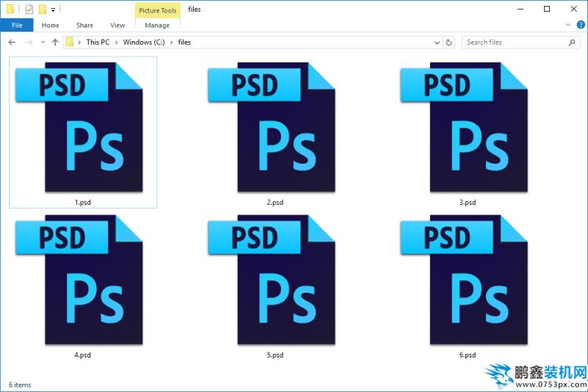This screenshot has width=588, height=392.
Task: Switch to the View ribbon tab
Action: pos(117,25)
